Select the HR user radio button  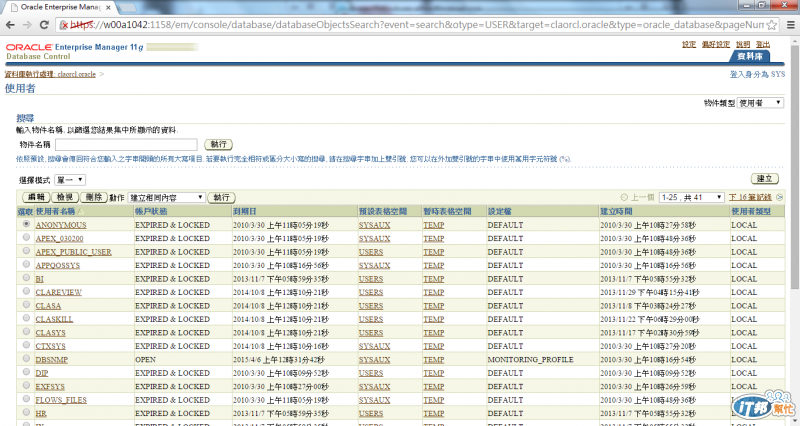pyautogui.click(x=26, y=412)
